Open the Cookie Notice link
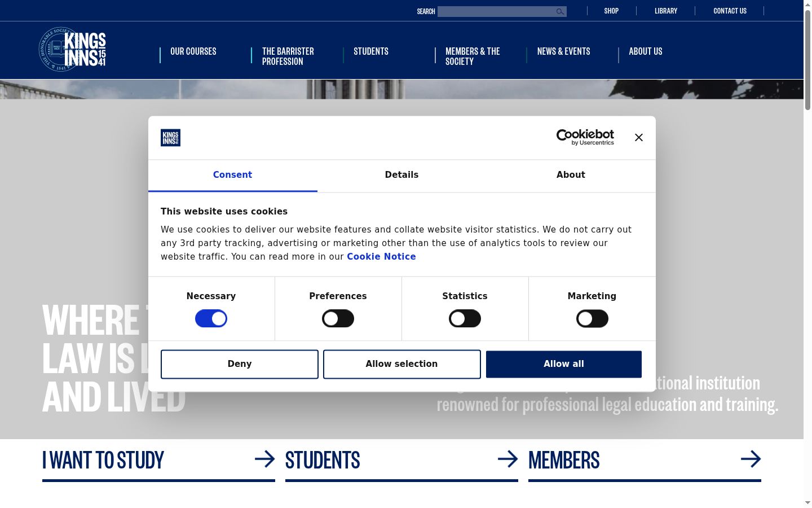 [x=381, y=256]
